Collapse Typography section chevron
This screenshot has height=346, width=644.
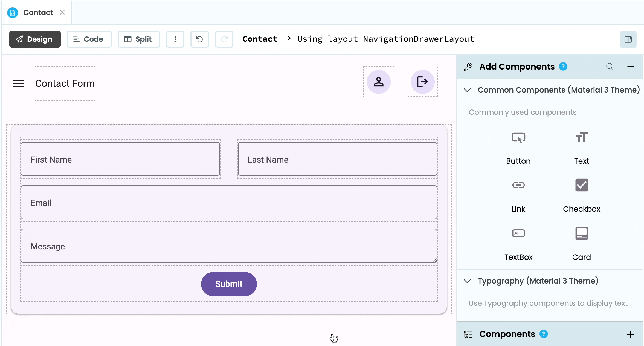click(x=468, y=281)
